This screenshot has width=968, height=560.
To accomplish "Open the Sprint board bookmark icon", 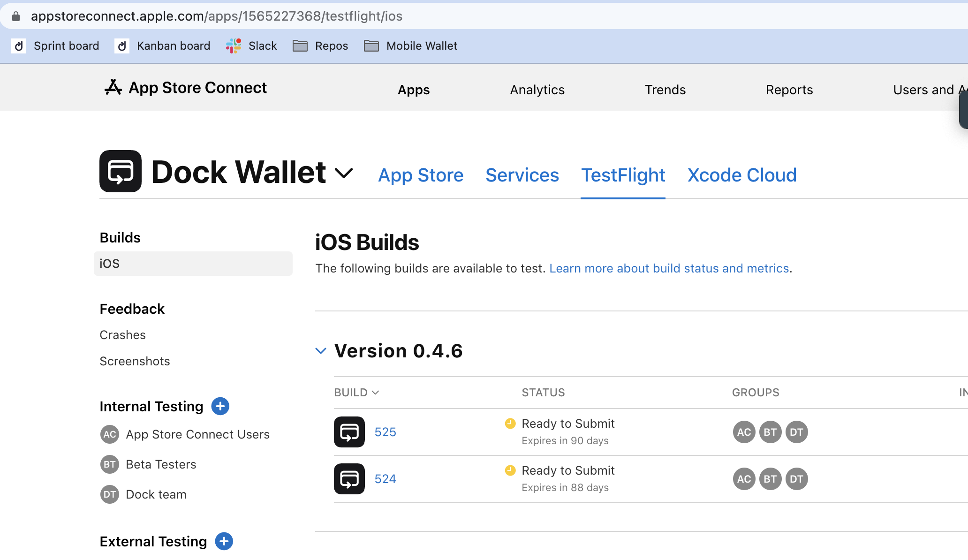I will [x=19, y=46].
